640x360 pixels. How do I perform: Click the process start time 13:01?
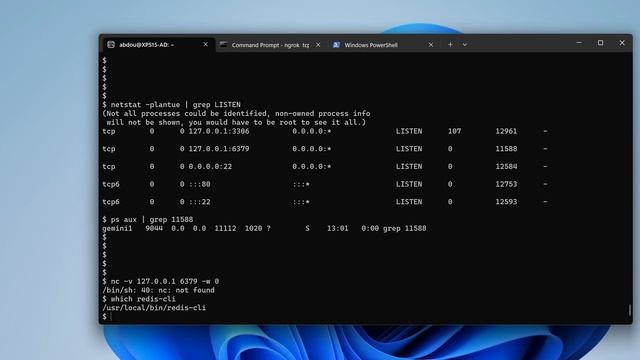tap(338, 229)
